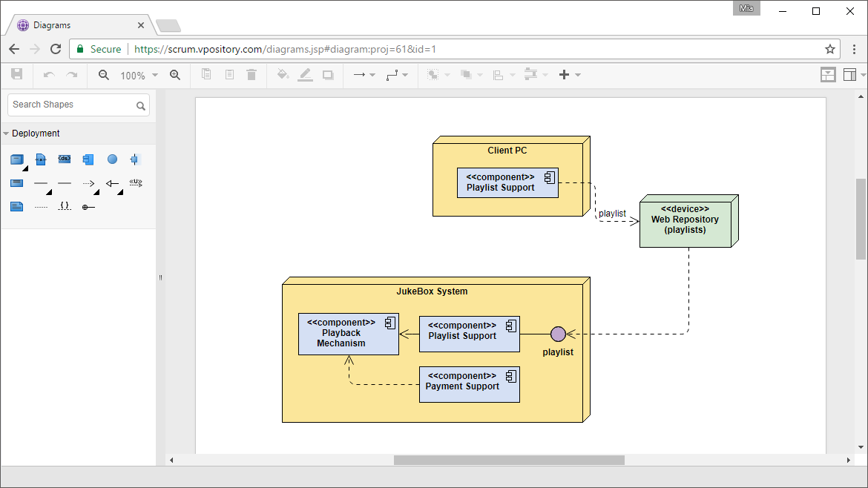
Task: Select the Web Repository device node
Action: point(688,221)
